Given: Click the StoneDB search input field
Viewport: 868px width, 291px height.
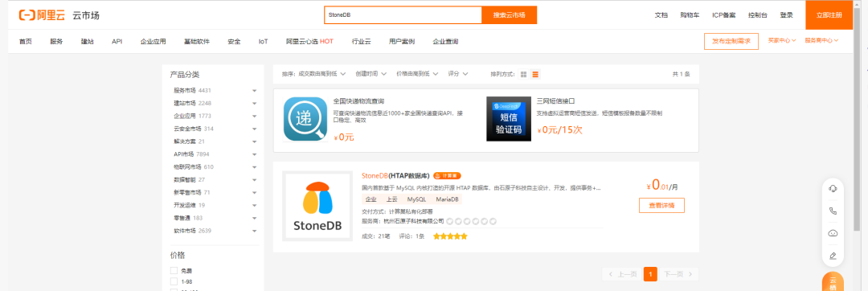Looking at the screenshot, I should (403, 15).
